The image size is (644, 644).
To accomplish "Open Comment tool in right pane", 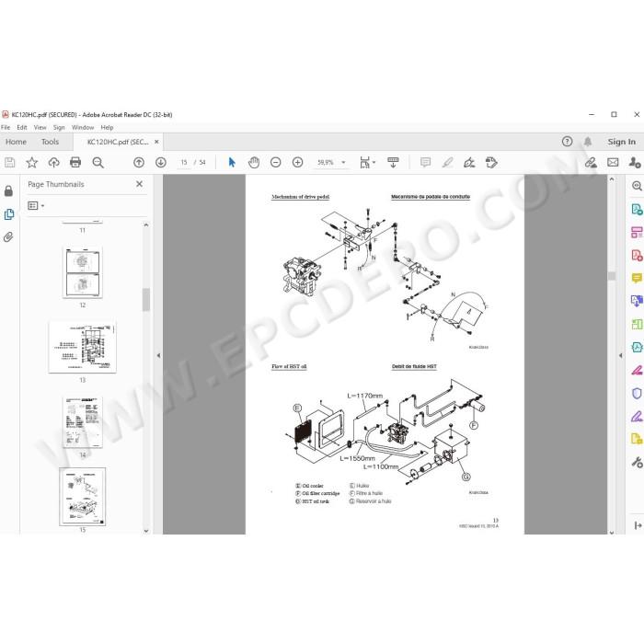I will coord(637,279).
